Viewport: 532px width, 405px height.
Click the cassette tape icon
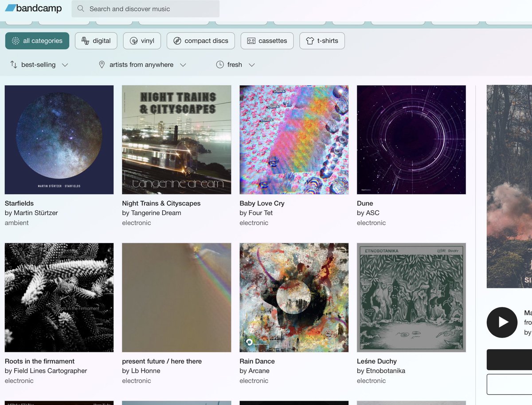coord(251,41)
